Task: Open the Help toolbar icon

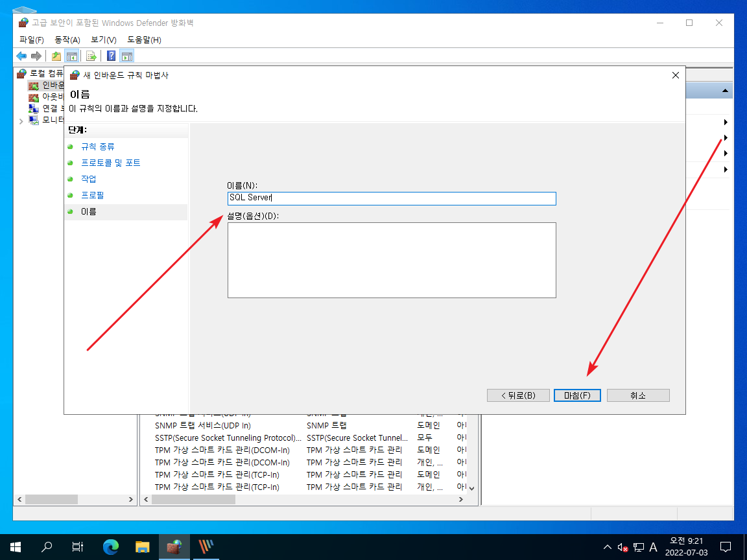Action: coord(111,56)
